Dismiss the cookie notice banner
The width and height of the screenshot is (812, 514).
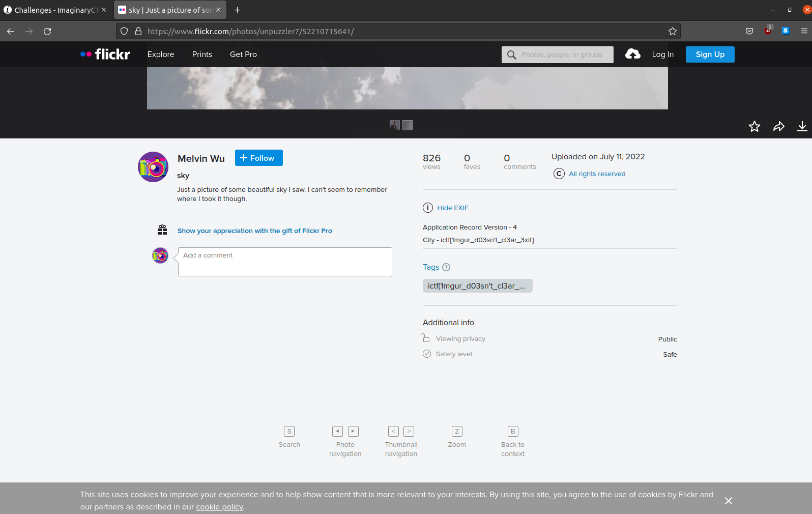point(728,501)
